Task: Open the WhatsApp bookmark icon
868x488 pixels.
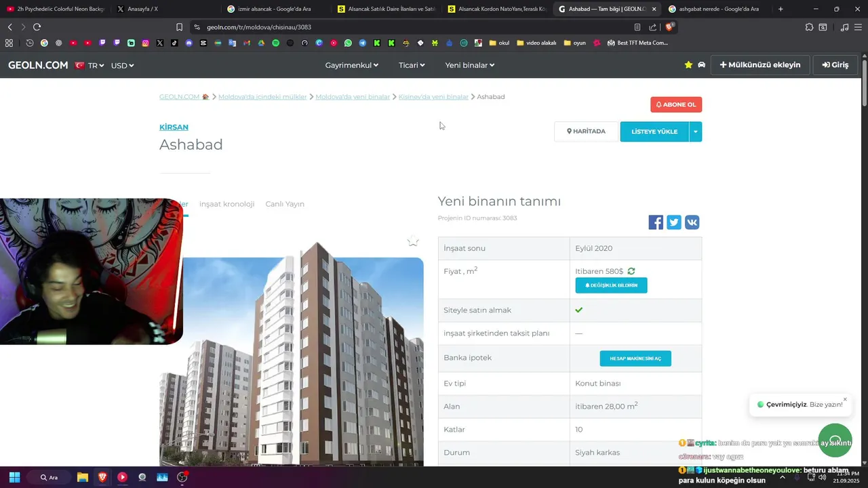Action: (348, 43)
